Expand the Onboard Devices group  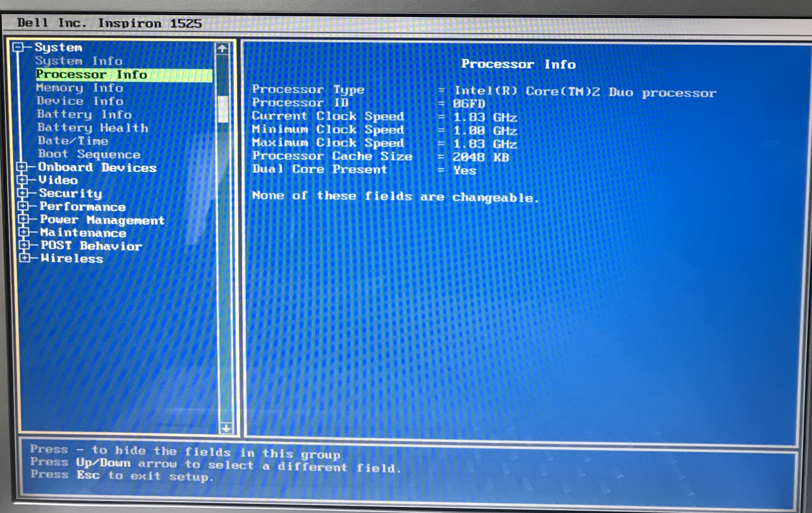click(22, 167)
